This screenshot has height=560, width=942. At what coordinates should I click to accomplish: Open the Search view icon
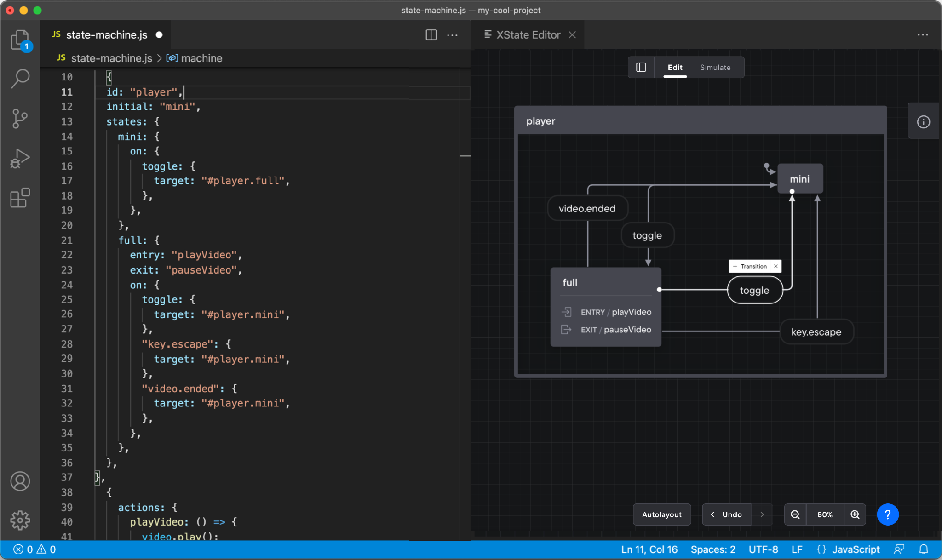point(20,79)
